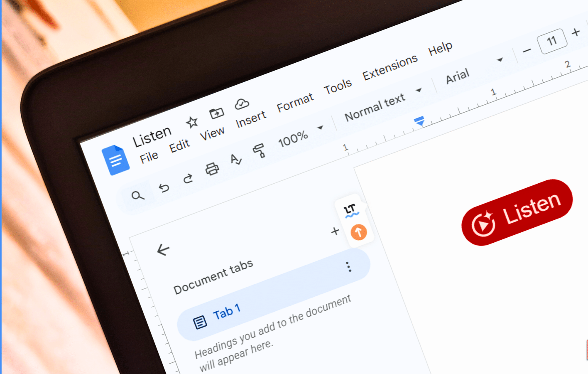Open the Extensions menu
Image resolution: width=588 pixels, height=374 pixels.
pos(390,67)
